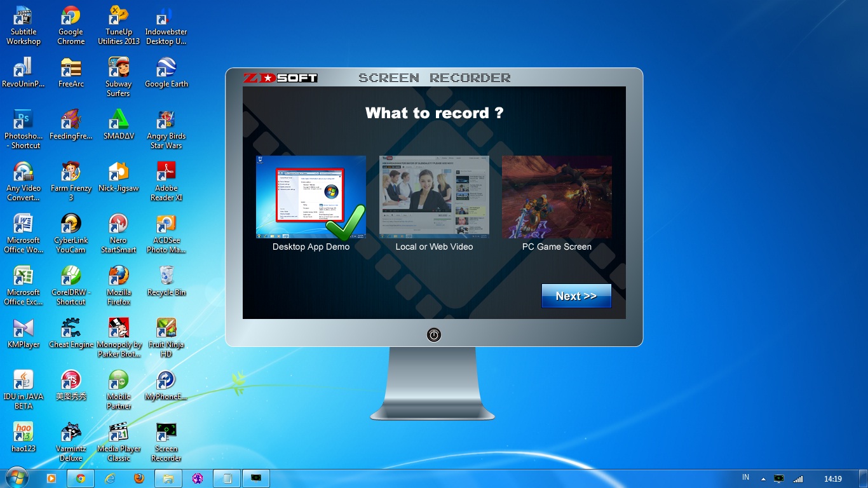
Task: Select the CyberLink YouCam icon
Action: click(x=71, y=233)
